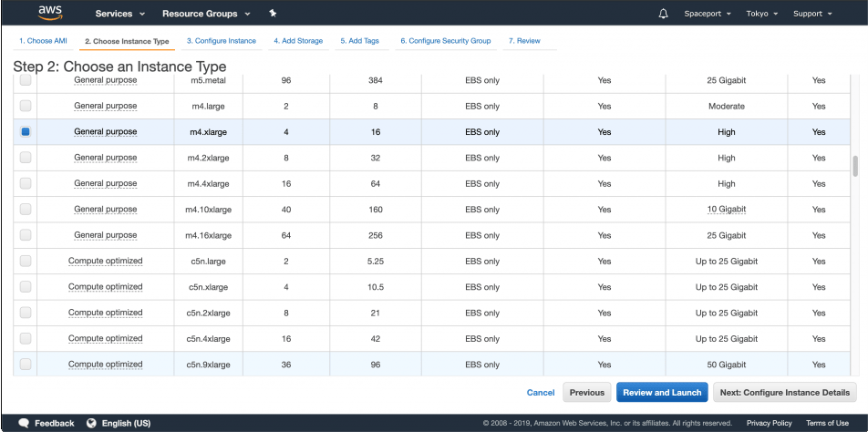Click the Feedback speech bubble icon
Screen dimensions: 868x432
coord(24,423)
